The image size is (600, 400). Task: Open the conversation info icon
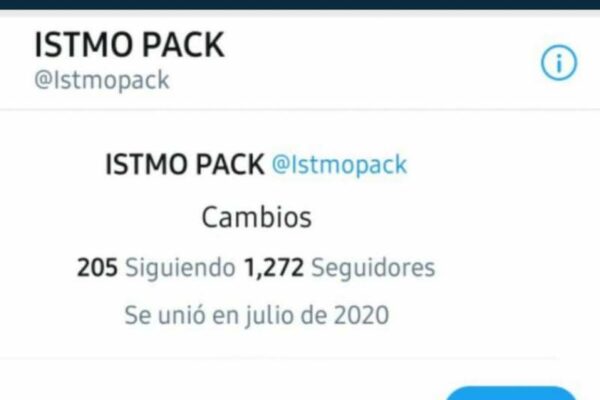(x=559, y=63)
